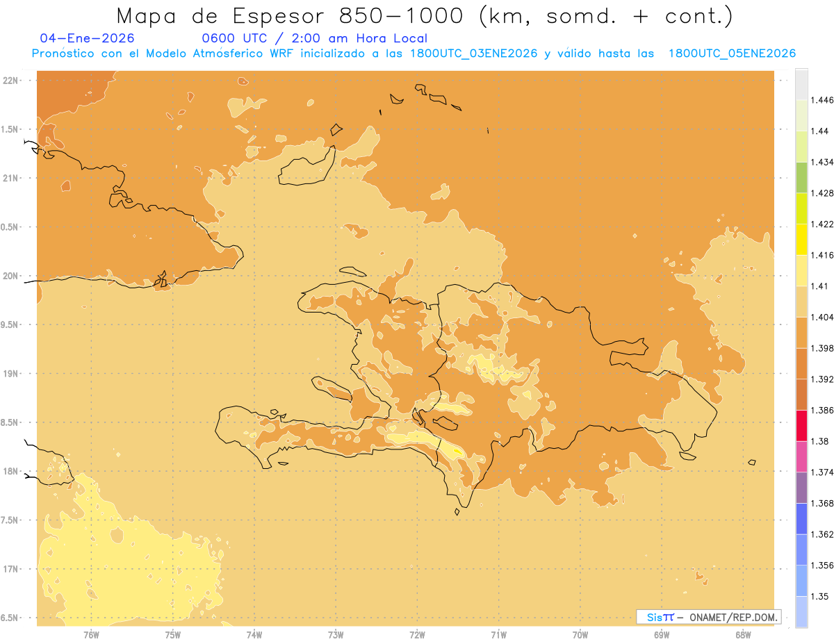Click the colorbar value '1.44'
This screenshot has width=834, height=644.
819,131
